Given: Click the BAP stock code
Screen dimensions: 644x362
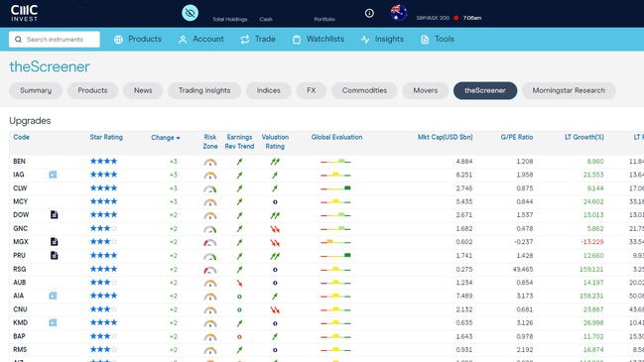Looking at the screenshot, I should pos(19,336).
